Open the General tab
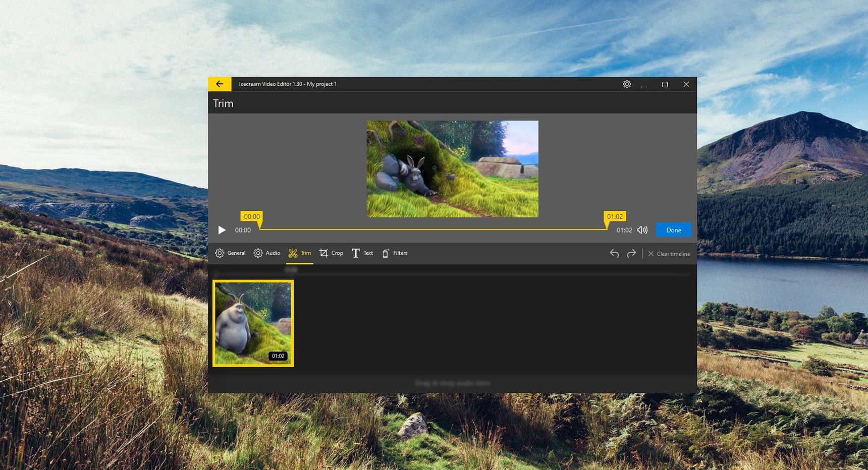 point(231,253)
